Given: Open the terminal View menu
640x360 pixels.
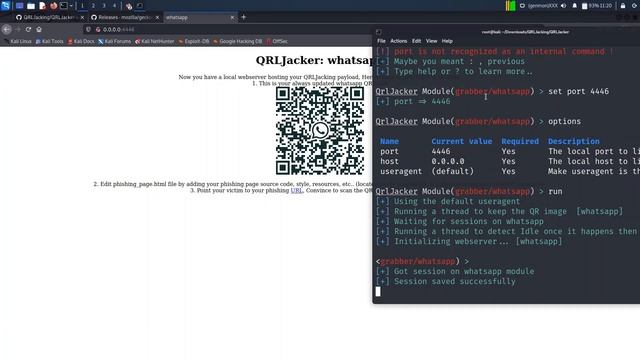Looking at the screenshot, I should tap(431, 41).
